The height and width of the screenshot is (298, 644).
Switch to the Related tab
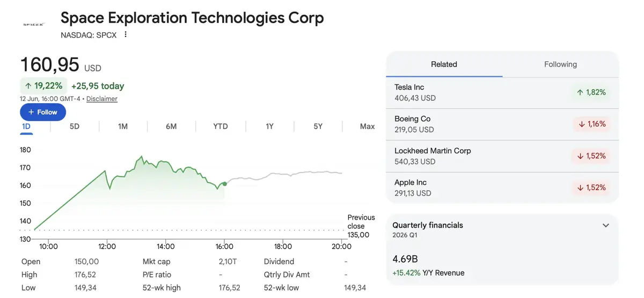click(x=444, y=64)
